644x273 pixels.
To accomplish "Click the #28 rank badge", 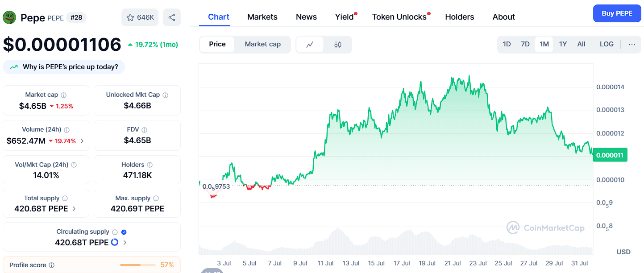I will point(76,17).
